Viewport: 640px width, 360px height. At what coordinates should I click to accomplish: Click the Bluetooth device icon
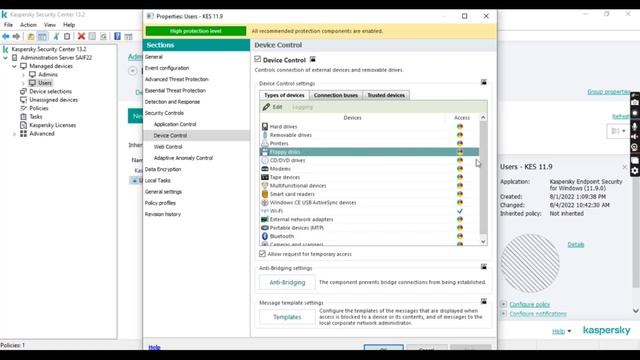(x=265, y=236)
